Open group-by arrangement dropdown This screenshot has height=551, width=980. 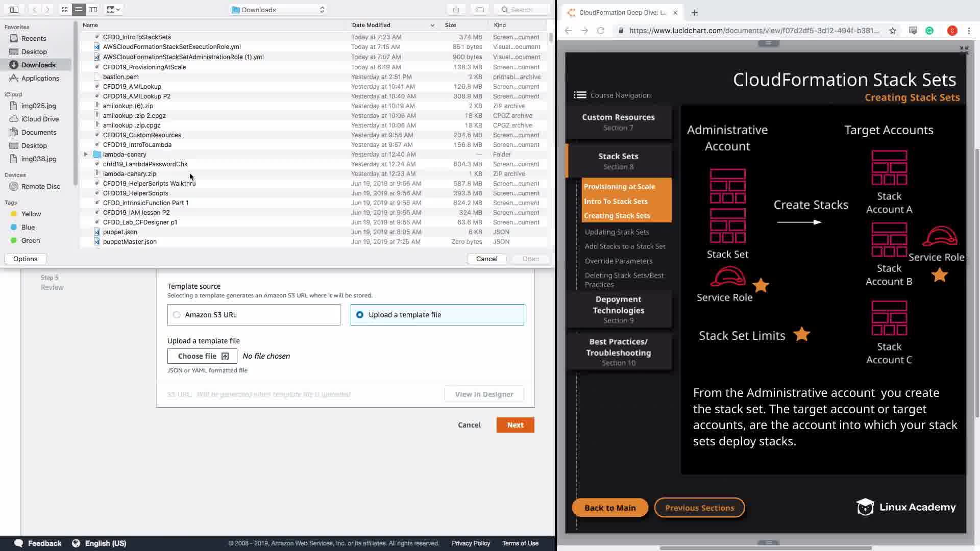click(114, 10)
